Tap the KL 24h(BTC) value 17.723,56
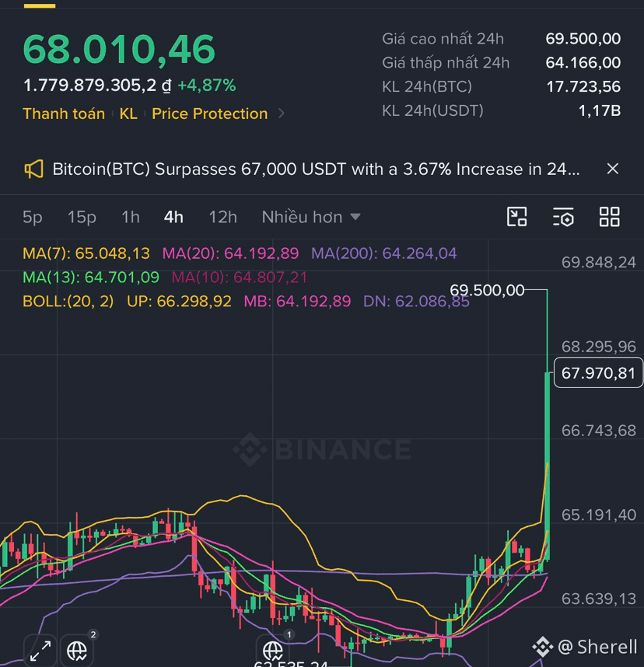The image size is (644, 667). pyautogui.click(x=583, y=87)
